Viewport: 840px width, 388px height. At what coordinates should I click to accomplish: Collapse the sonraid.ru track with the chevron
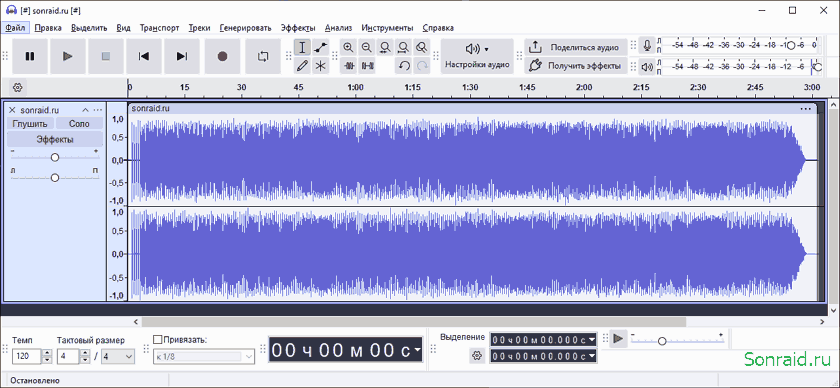click(85, 110)
